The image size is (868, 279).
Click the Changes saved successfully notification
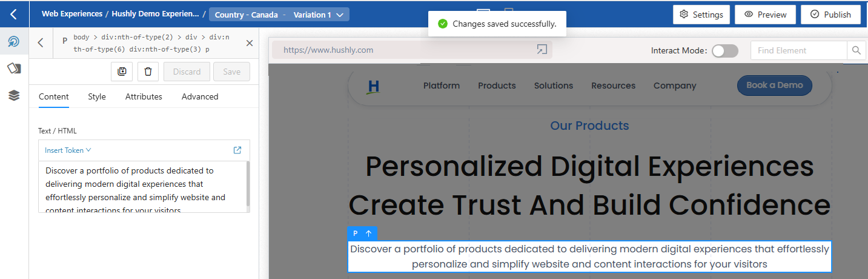tap(497, 24)
